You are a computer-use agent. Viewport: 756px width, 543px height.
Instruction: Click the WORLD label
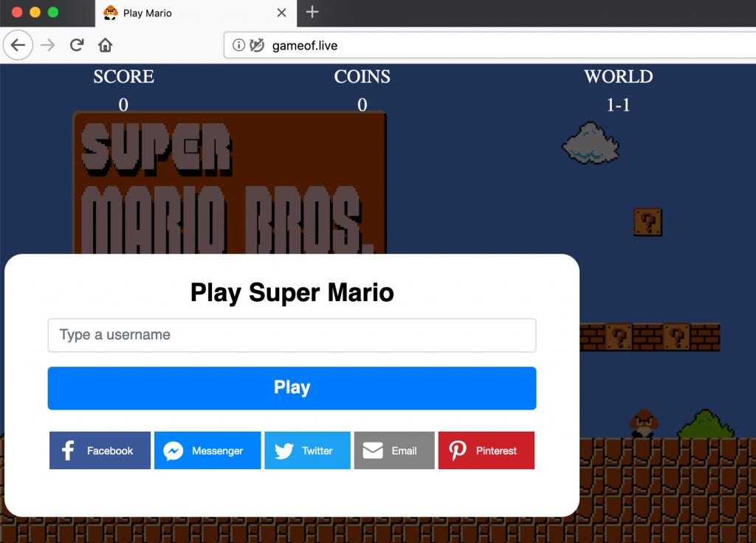point(619,77)
